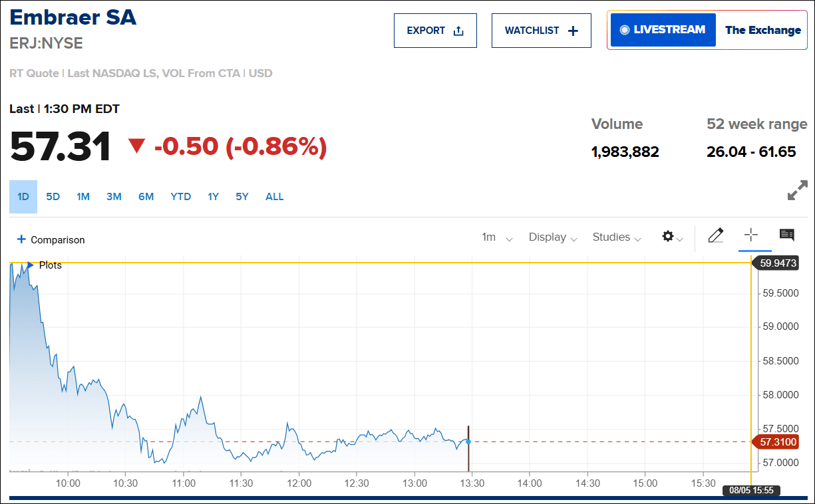The height and width of the screenshot is (504, 815).
Task: Select the 5D time range
Action: tap(53, 197)
